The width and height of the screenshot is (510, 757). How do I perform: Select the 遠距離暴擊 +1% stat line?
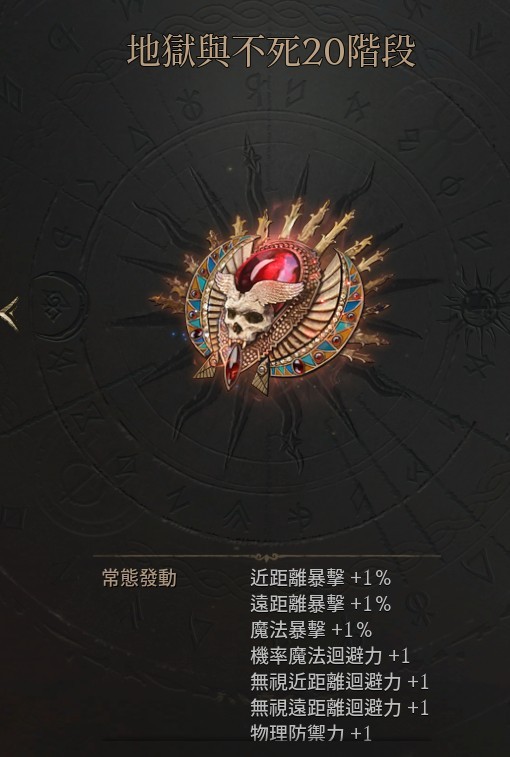(x=321, y=604)
